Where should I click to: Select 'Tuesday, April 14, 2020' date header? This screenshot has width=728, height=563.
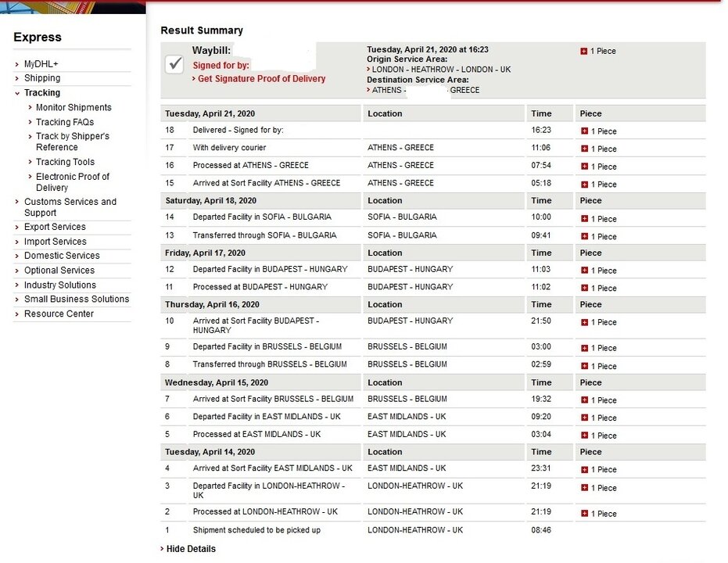point(210,452)
